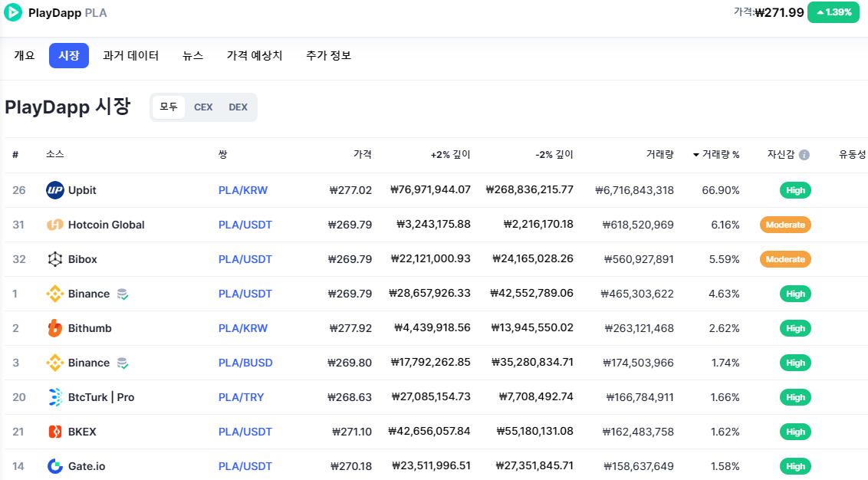Click reserve badge beside Binance PLA/BUSD

[x=123, y=363]
